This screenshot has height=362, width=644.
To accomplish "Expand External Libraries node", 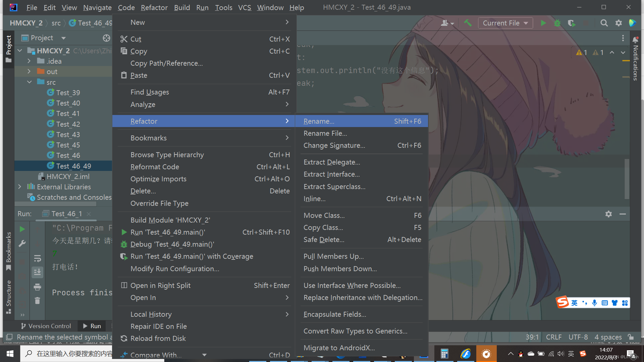I will pyautogui.click(x=19, y=187).
